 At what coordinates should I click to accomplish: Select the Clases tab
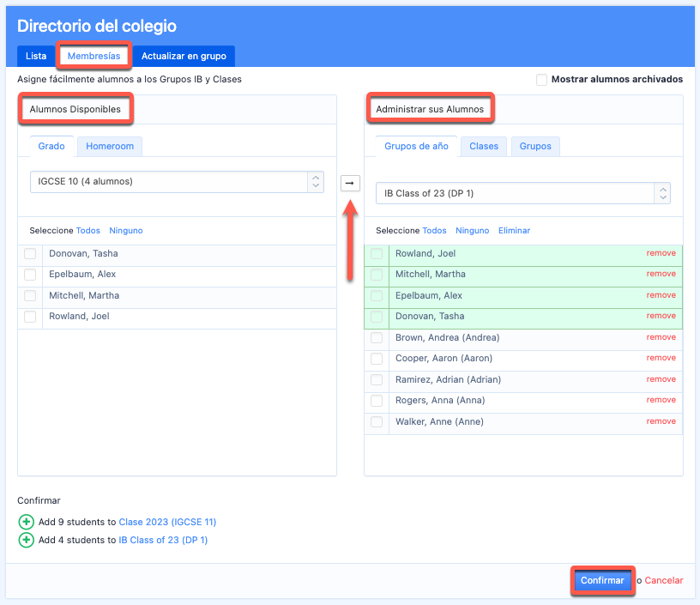pos(484,147)
